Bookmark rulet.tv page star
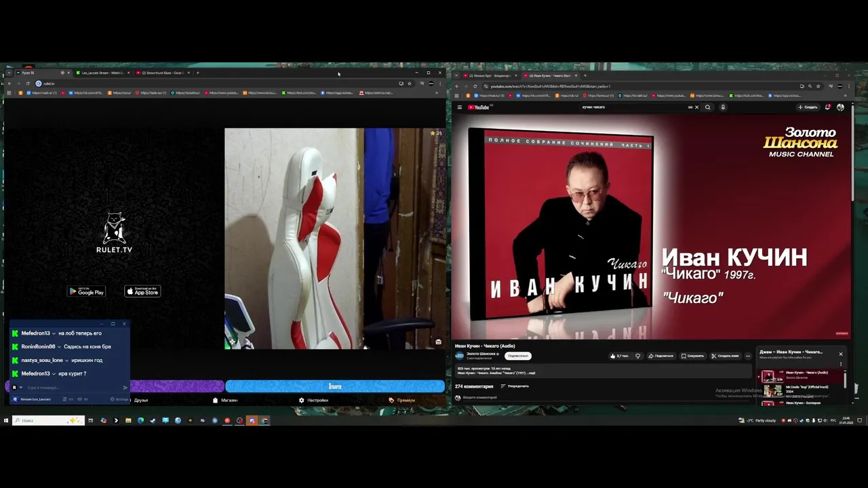The image size is (868, 488). 410,83
